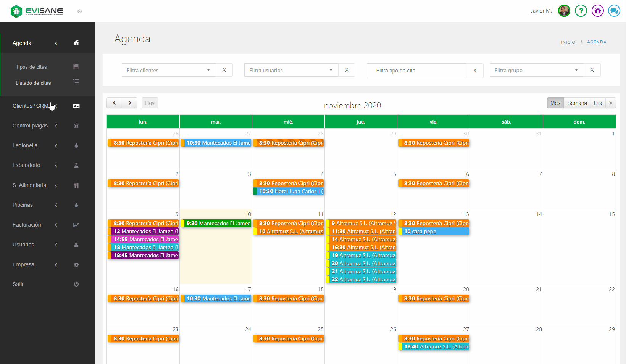Click the green help question mark icon
Viewport: 626px width, 364px height.
581,11
